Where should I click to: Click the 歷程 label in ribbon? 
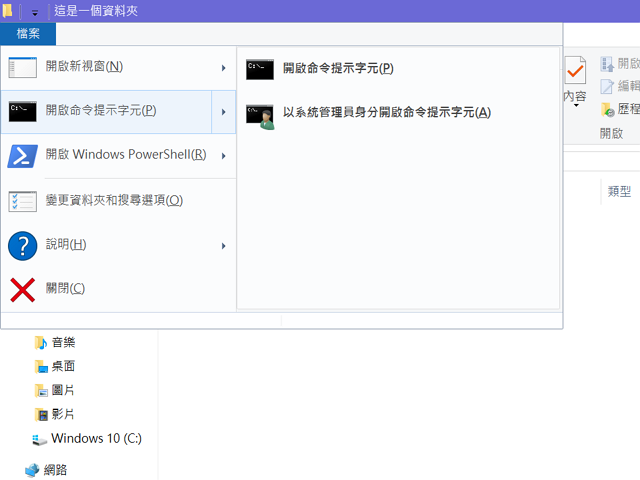tap(629, 109)
